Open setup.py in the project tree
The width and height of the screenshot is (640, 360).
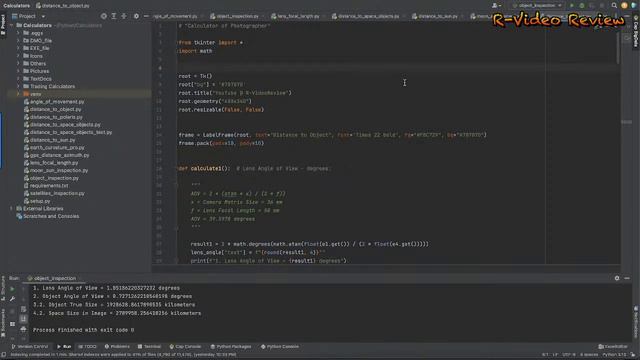37,201
